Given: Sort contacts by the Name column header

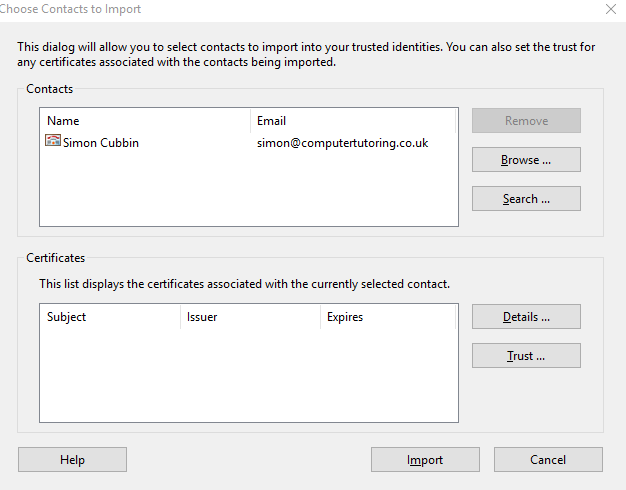Looking at the screenshot, I should 145,121.
